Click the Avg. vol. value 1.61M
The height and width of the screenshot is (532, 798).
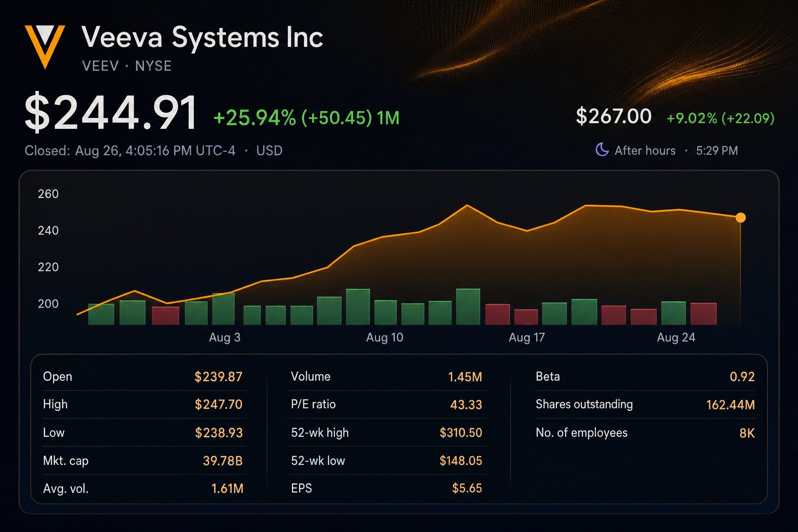coord(227,488)
